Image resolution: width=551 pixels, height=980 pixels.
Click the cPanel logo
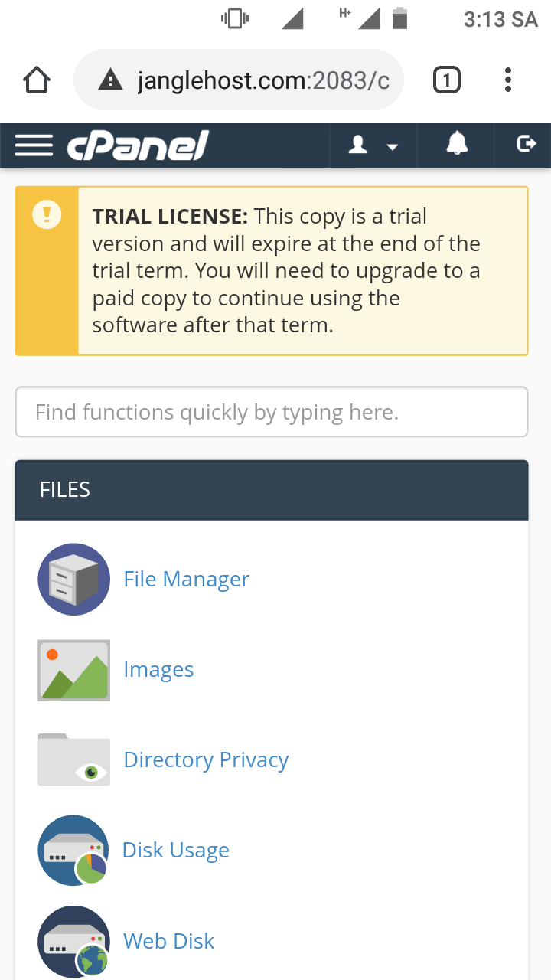[x=138, y=145]
